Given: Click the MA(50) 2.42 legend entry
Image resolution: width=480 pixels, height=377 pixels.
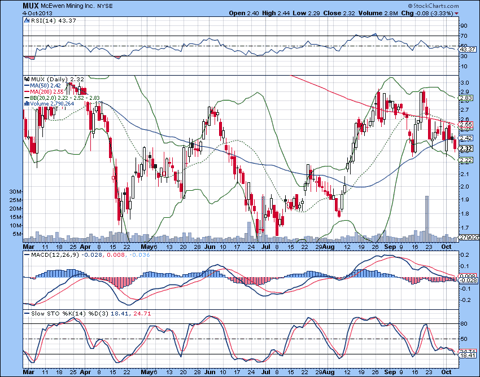Looking at the screenshot, I should (x=42, y=86).
